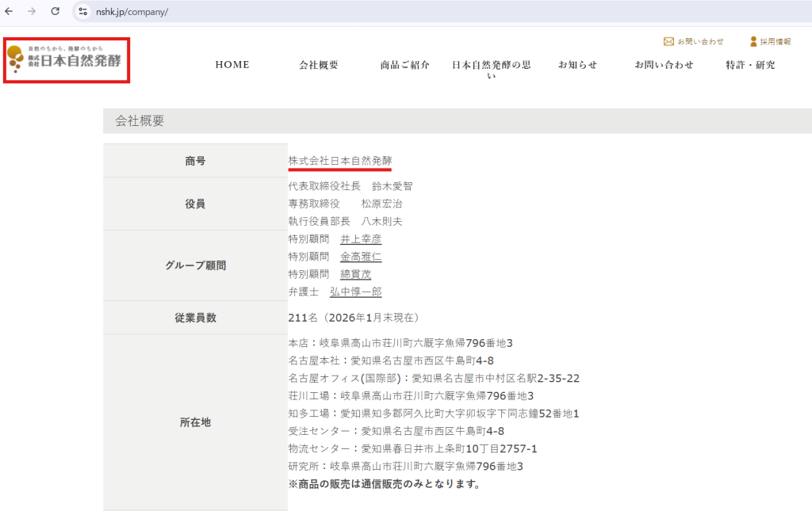Select お問い合わせ from the navigation bar
This screenshot has height=511, width=812.
pos(665,65)
